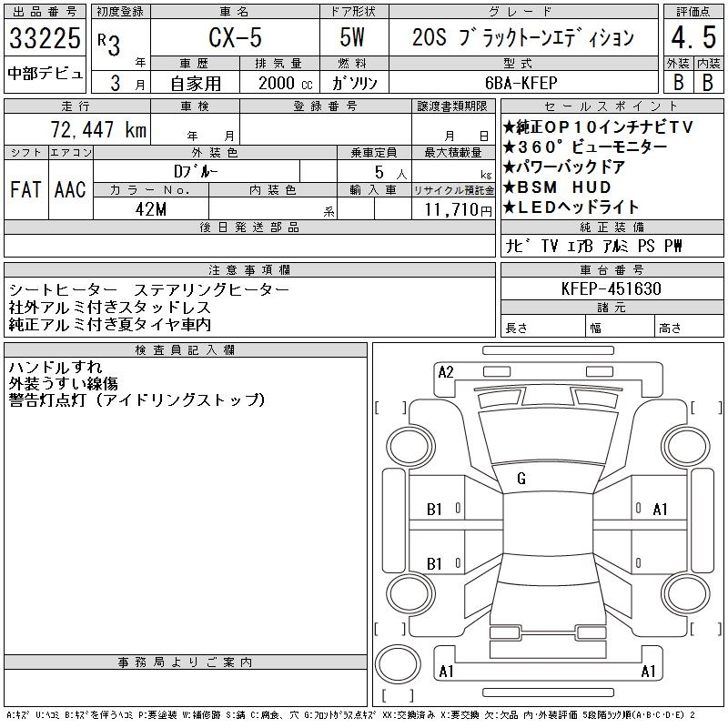This screenshot has width=728, height=728.
Task: Click the B1 mark on the rear left door
Action: [434, 563]
